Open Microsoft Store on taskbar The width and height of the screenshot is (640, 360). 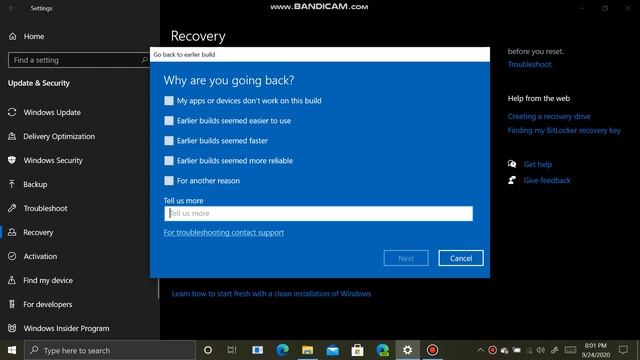(x=358, y=350)
